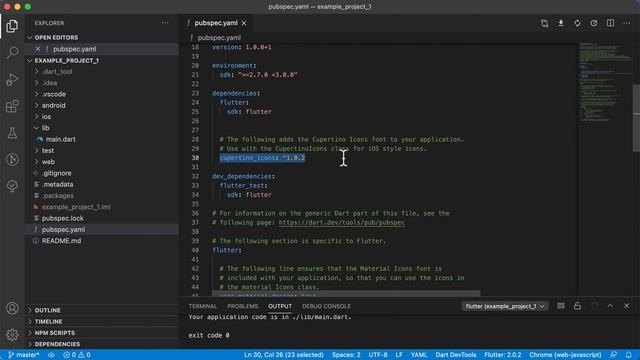Expand the test folder
Image resolution: width=640 pixels, height=360 pixels.
48,151
